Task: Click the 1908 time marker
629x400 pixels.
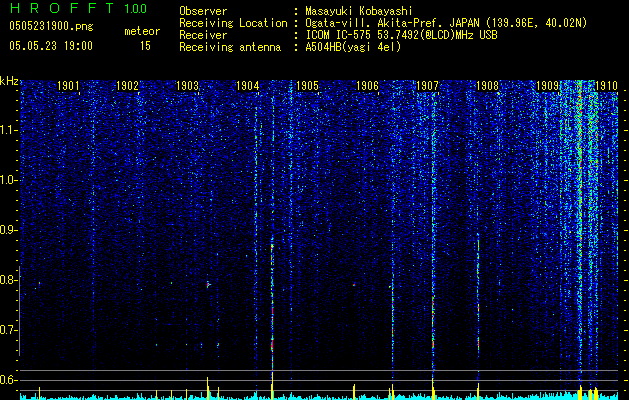Action: click(x=487, y=85)
